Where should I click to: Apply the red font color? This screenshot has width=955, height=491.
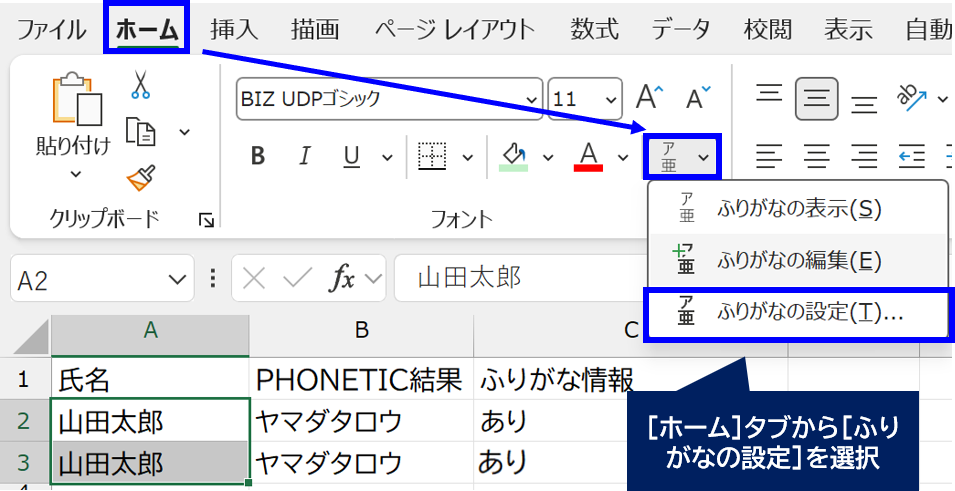click(x=588, y=157)
